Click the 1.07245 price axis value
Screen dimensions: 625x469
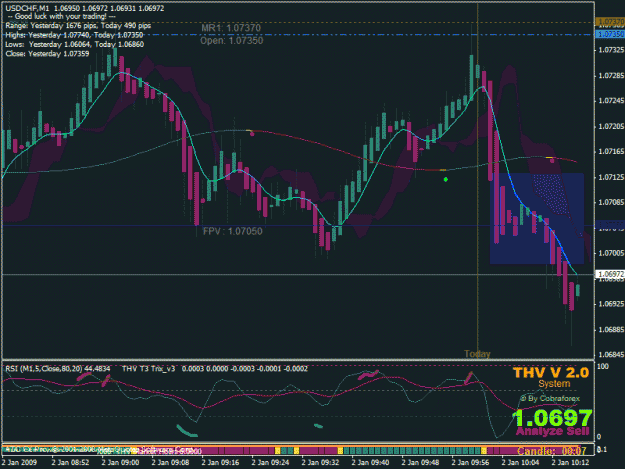coord(611,101)
